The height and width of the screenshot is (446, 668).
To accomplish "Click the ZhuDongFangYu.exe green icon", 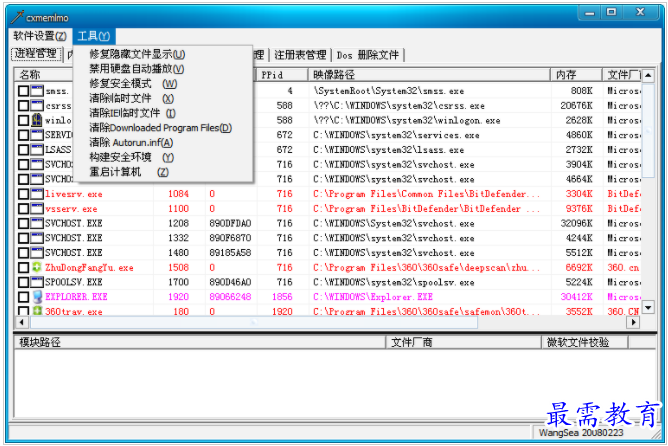I will pyautogui.click(x=37, y=267).
